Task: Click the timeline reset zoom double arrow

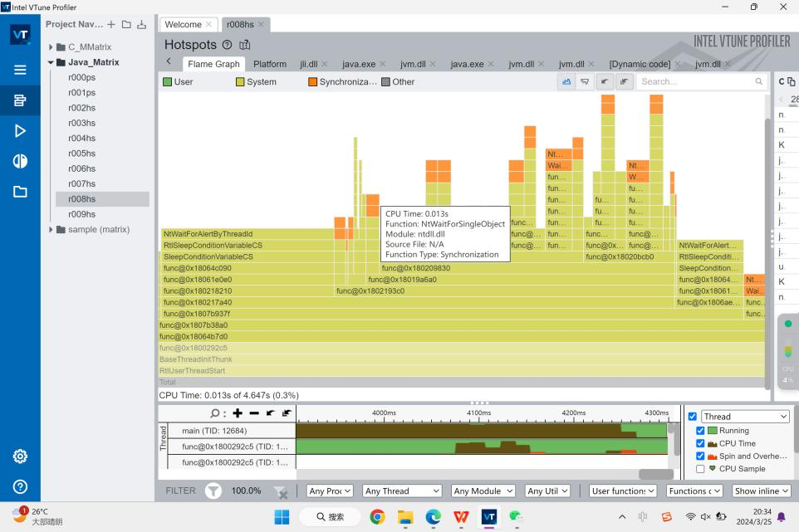Action: 287,412
